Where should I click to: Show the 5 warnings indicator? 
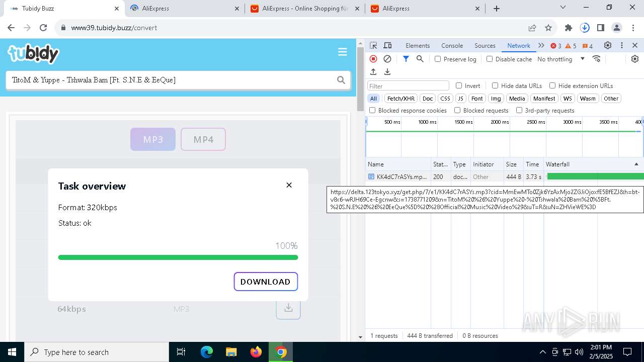point(571,46)
